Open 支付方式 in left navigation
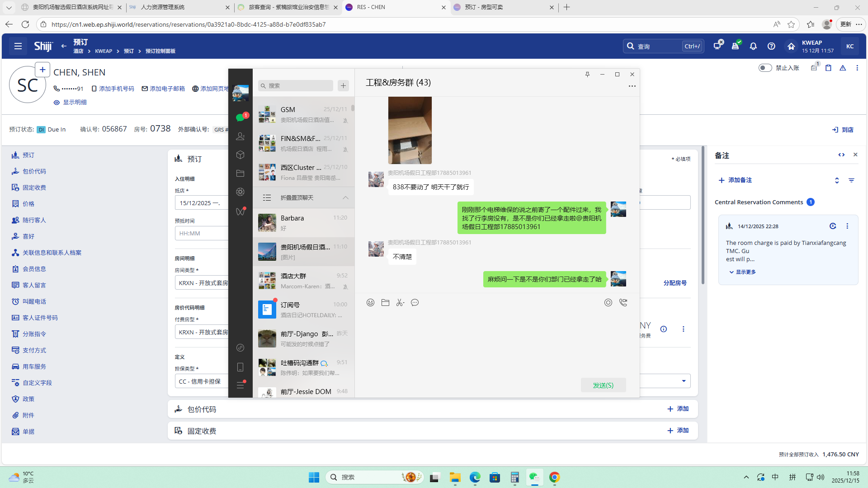 coord(34,350)
